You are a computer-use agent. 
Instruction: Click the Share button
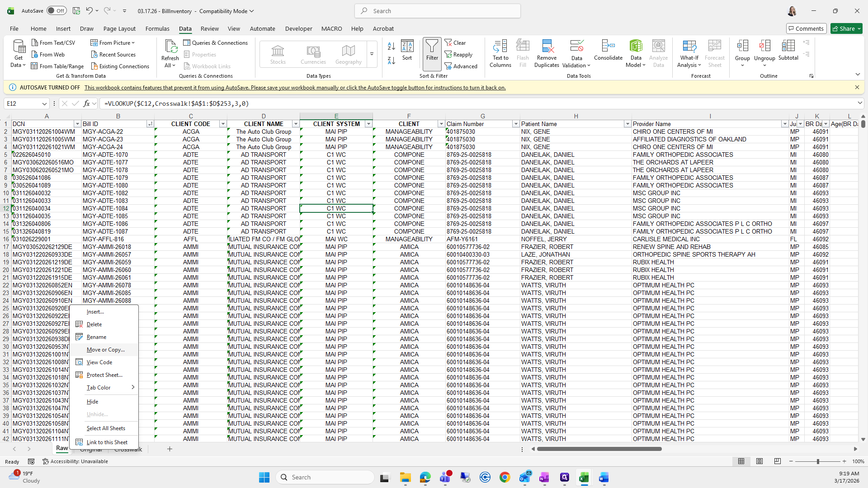pos(846,28)
